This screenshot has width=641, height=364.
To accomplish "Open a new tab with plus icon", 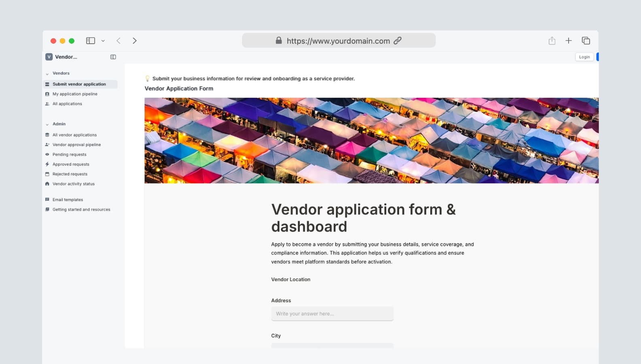I will (569, 40).
